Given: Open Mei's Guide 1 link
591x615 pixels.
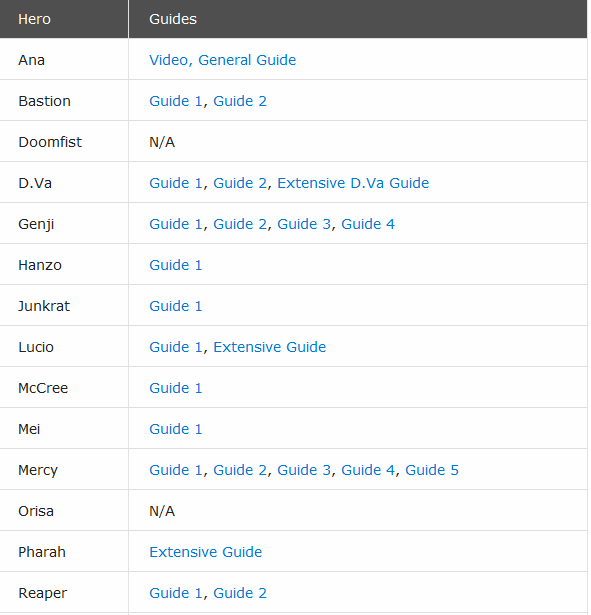Looking at the screenshot, I should click(176, 429).
